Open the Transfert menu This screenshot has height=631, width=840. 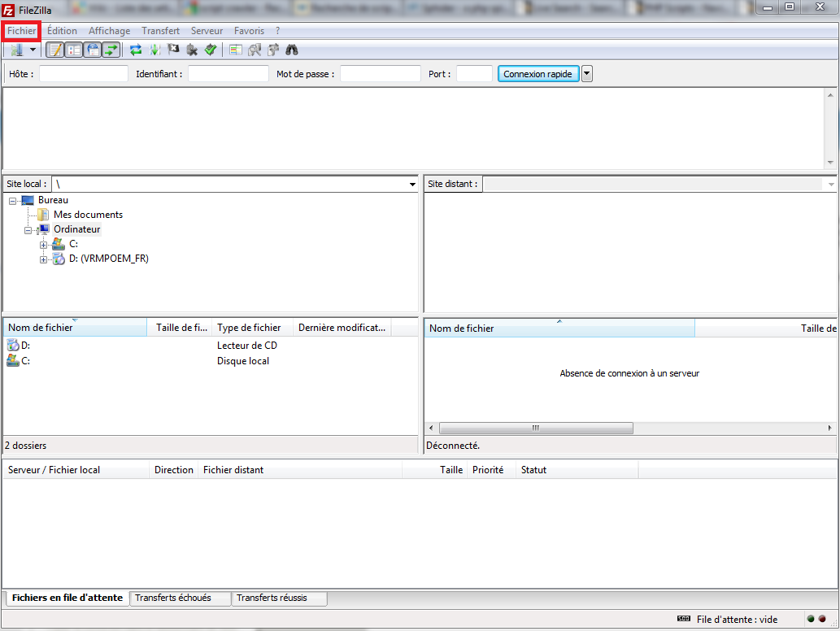[161, 31]
